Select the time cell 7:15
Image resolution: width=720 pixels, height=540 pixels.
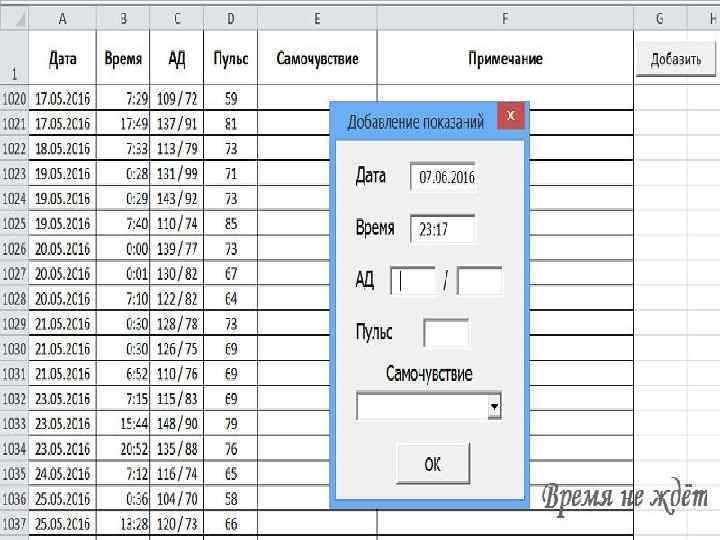point(123,399)
